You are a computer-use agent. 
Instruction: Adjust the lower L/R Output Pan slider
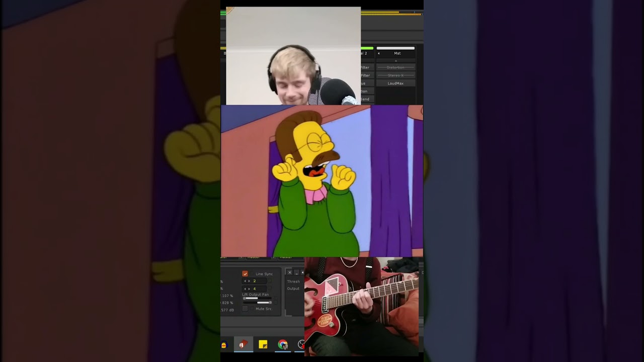tap(258, 303)
